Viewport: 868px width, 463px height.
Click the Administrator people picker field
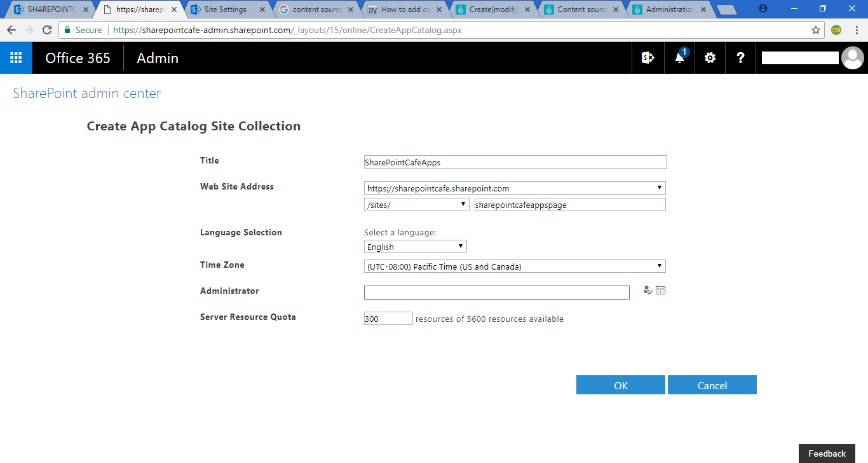(497, 292)
